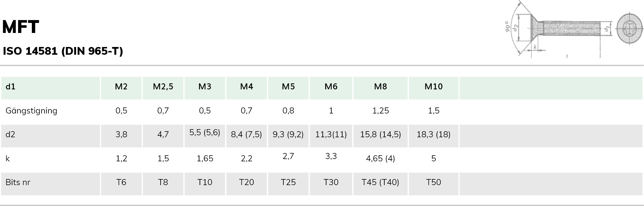Click the d2 row label
Viewport: 644px width, 206px height.
[10, 134]
